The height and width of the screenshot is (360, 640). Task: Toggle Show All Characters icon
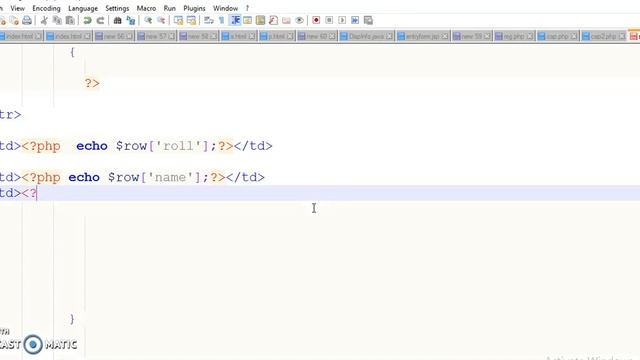[x=222, y=20]
